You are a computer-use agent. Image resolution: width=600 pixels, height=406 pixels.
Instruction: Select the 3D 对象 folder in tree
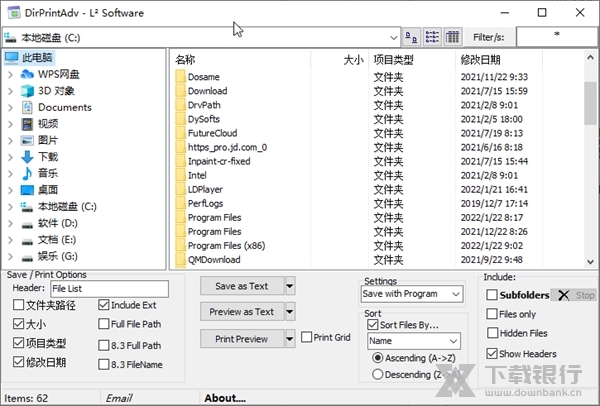pos(59,91)
